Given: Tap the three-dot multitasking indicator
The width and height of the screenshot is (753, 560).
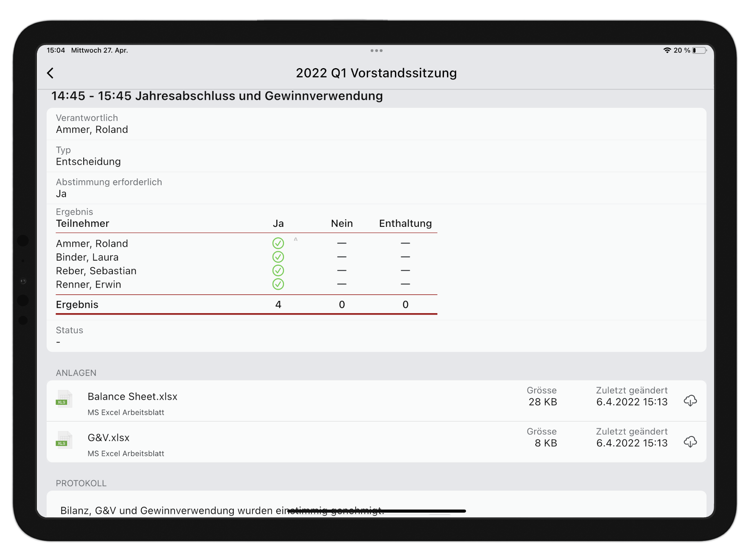Looking at the screenshot, I should pyautogui.click(x=376, y=50).
